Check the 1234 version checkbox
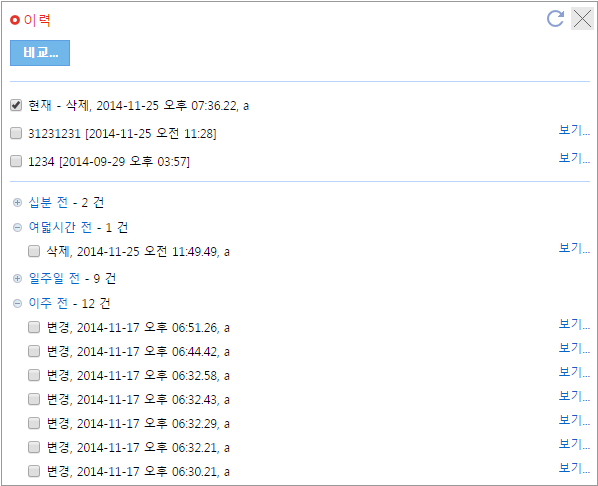This screenshot has width=598, height=486. pos(16,161)
